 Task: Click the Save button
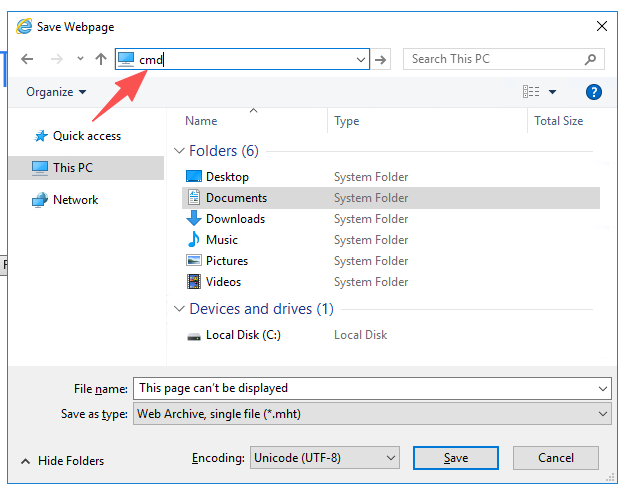click(x=455, y=458)
